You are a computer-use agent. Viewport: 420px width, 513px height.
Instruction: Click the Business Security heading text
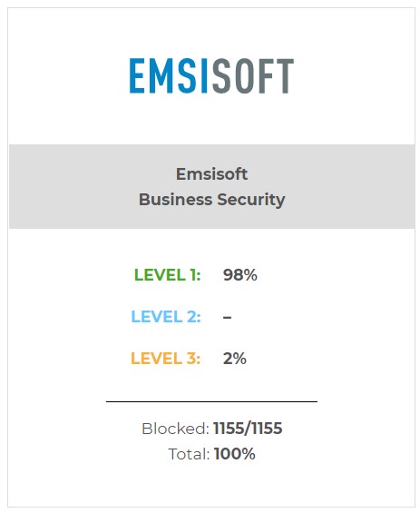[x=211, y=200]
